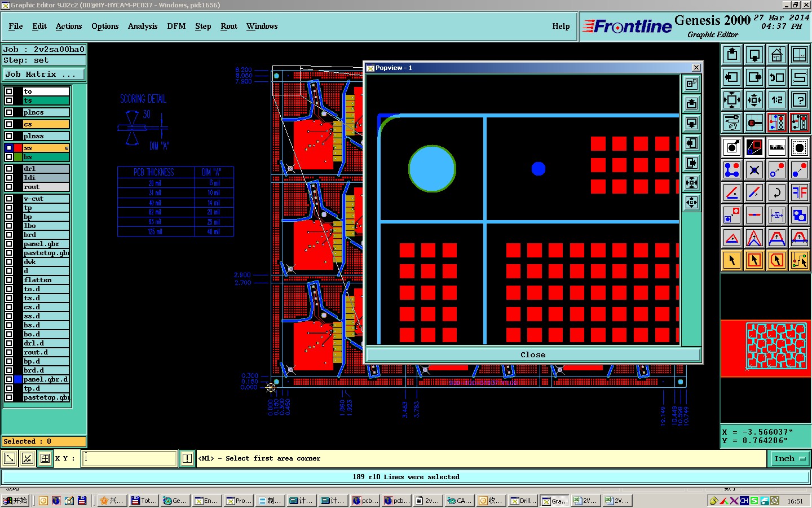This screenshot has height=508, width=812.
Task: Click the snap-to-grid icon in bottom bar
Action: [x=45, y=458]
